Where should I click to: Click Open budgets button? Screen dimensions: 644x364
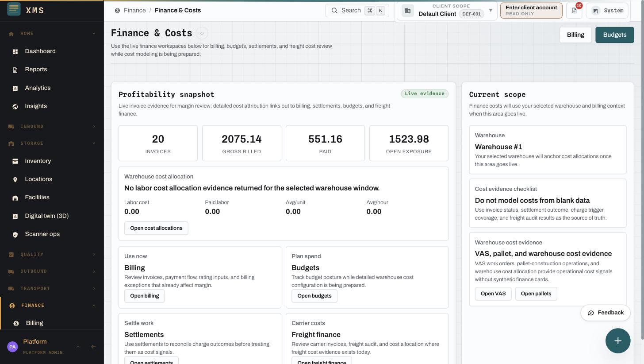pos(314,296)
